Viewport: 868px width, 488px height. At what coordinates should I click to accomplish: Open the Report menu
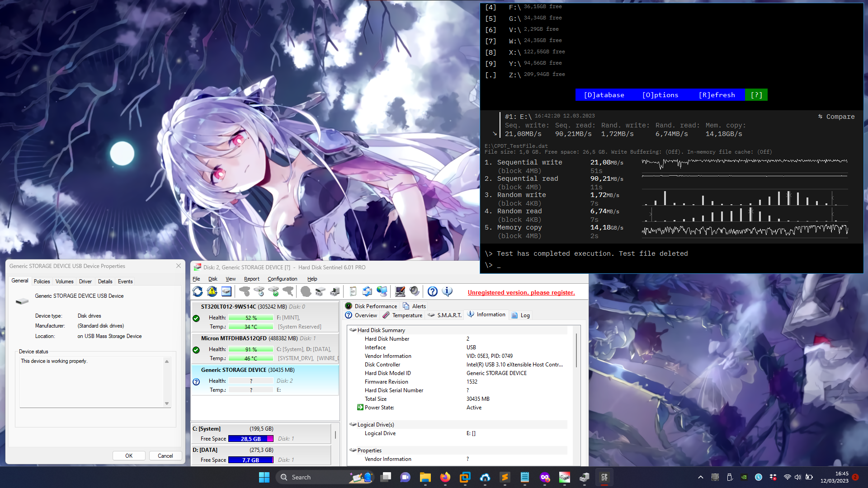click(x=252, y=279)
